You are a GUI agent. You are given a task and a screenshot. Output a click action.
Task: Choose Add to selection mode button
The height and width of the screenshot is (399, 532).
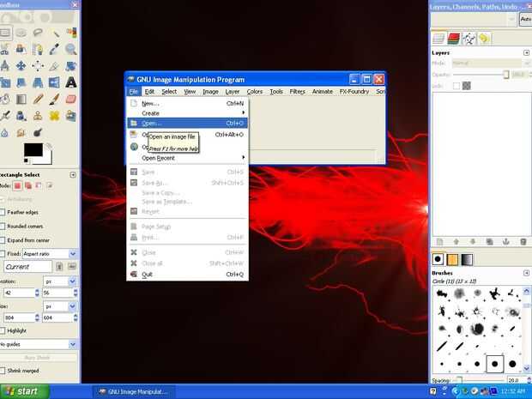click(28, 185)
